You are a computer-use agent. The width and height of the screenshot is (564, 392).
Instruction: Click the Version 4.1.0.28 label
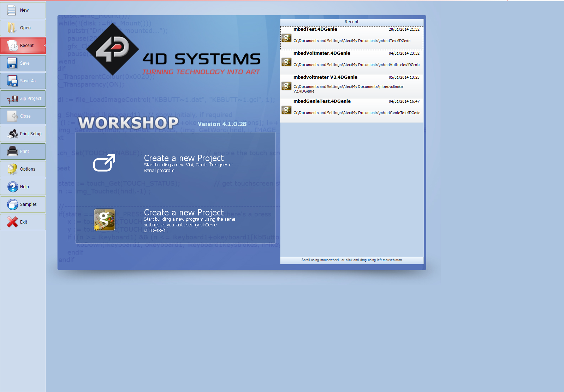click(222, 124)
